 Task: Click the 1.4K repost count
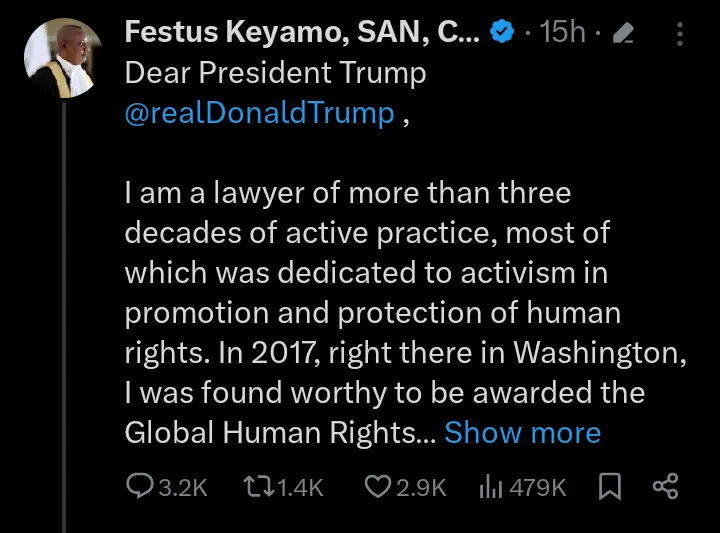coord(299,487)
